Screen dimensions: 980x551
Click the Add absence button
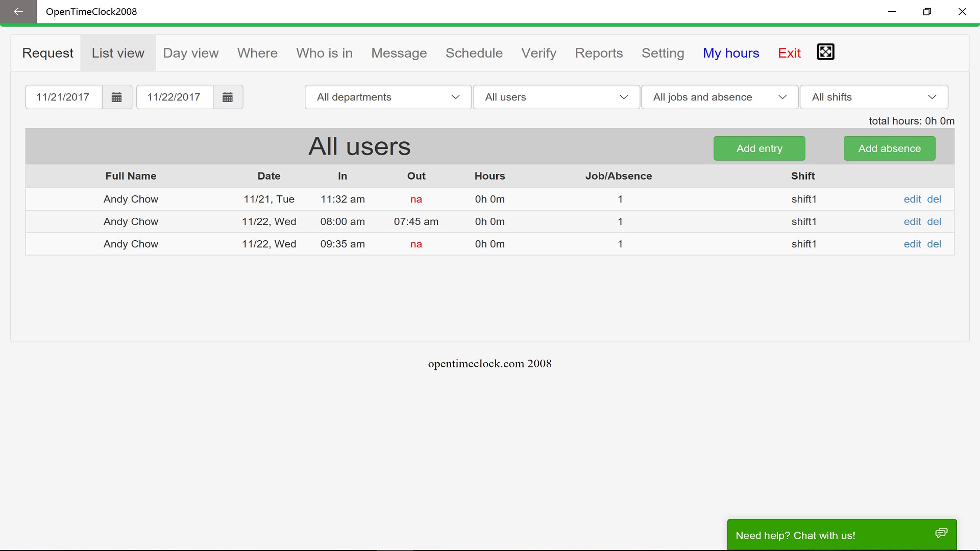(889, 148)
